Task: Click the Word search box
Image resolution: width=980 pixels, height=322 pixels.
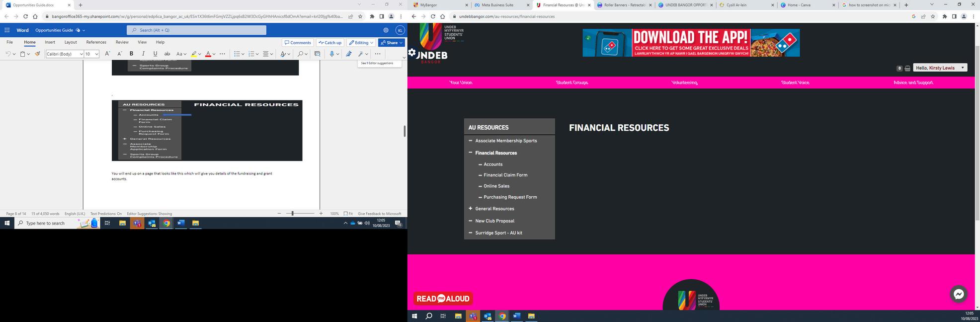Action: tap(196, 30)
